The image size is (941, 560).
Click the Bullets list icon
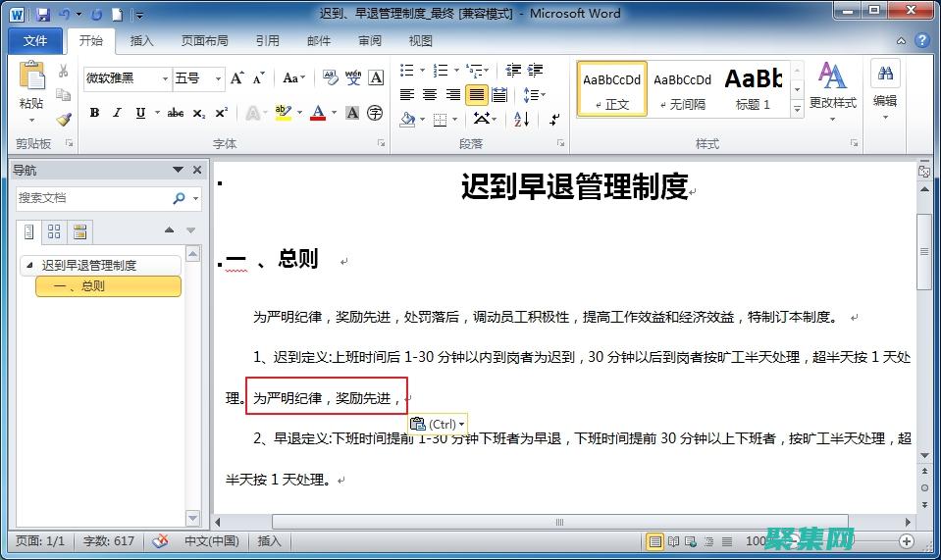click(407, 71)
